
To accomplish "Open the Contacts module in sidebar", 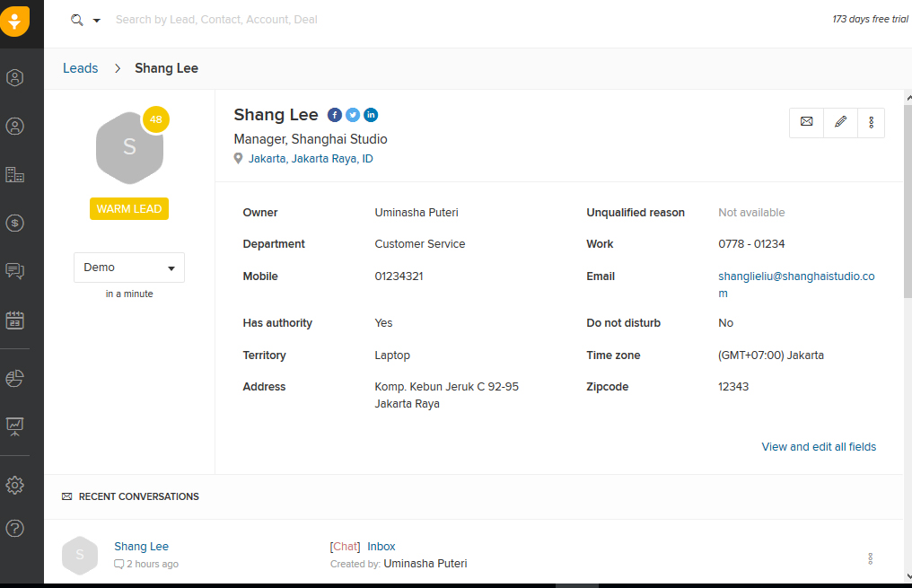I will click(14, 127).
